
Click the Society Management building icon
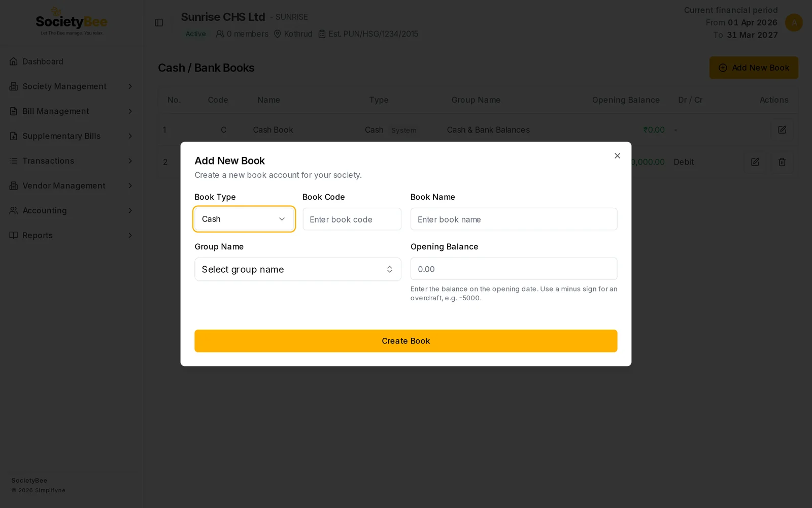pos(14,86)
